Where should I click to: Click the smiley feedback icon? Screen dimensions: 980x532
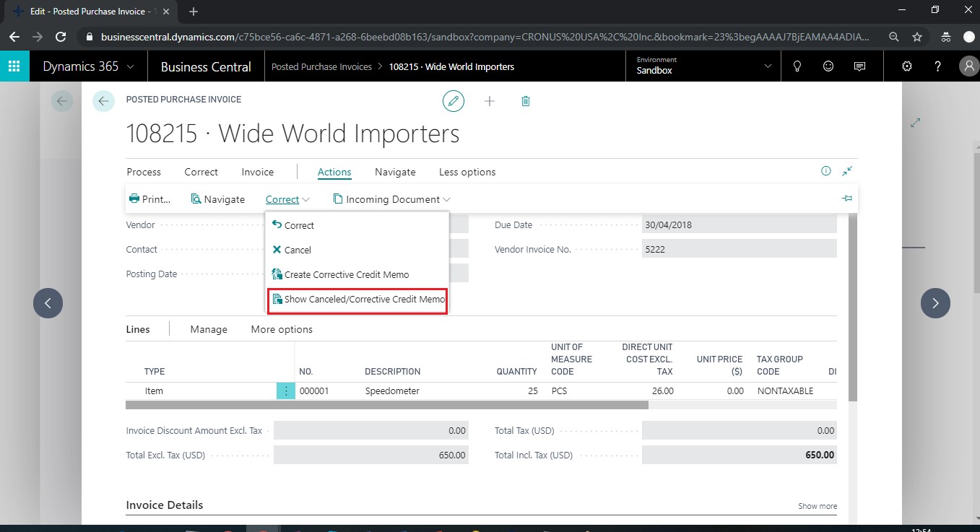pyautogui.click(x=828, y=66)
